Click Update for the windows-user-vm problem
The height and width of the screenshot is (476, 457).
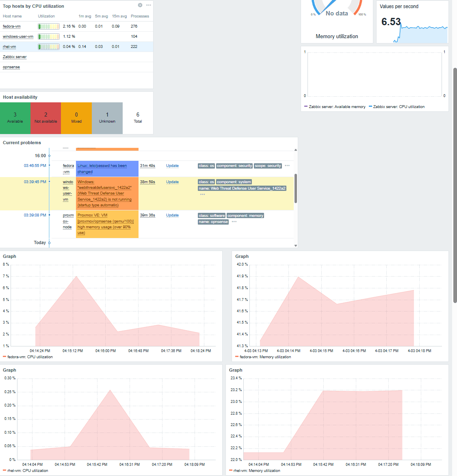coord(172,182)
